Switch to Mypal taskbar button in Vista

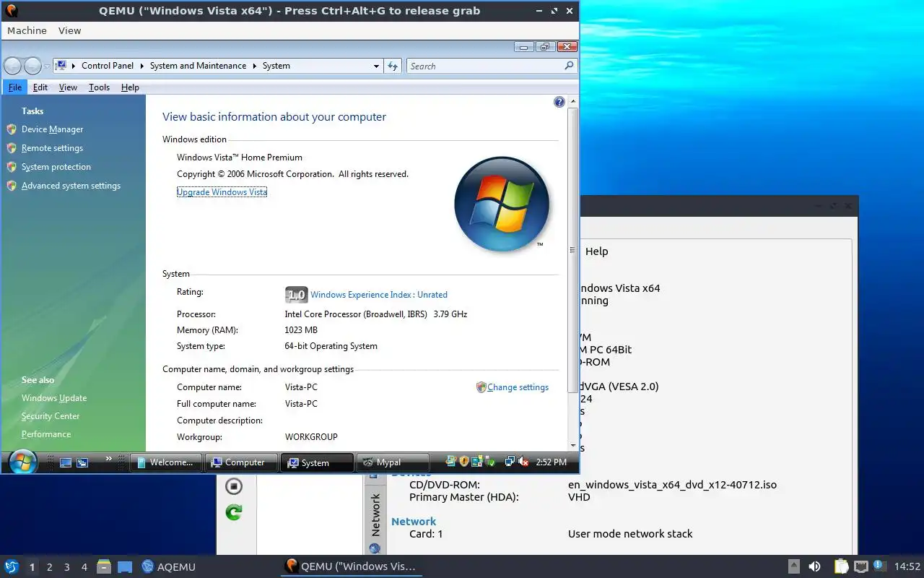pyautogui.click(x=393, y=462)
